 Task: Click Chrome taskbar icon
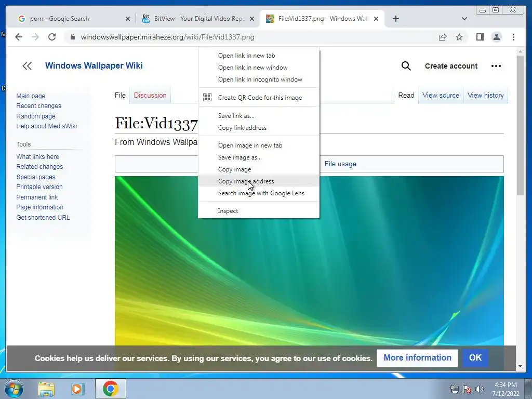(x=110, y=389)
